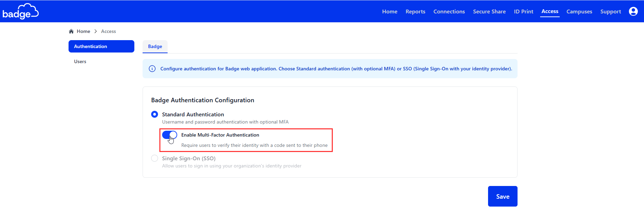The height and width of the screenshot is (210, 644).
Task: Open Reports in top navigation
Action: click(415, 11)
